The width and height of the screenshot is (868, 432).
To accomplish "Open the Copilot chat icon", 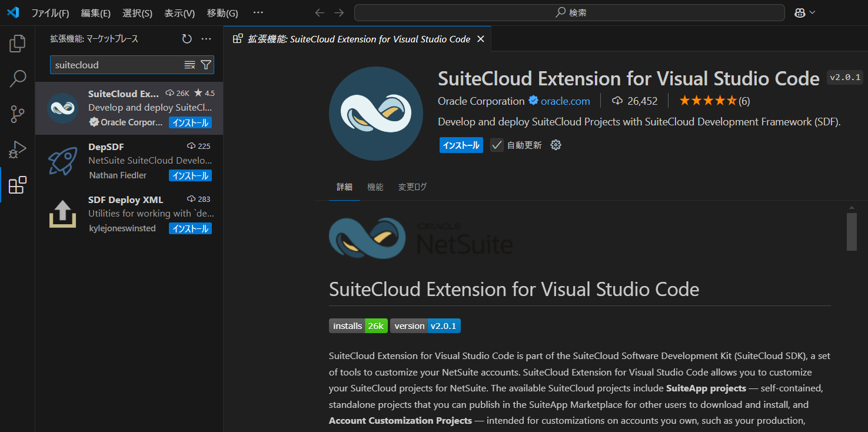I will click(800, 12).
